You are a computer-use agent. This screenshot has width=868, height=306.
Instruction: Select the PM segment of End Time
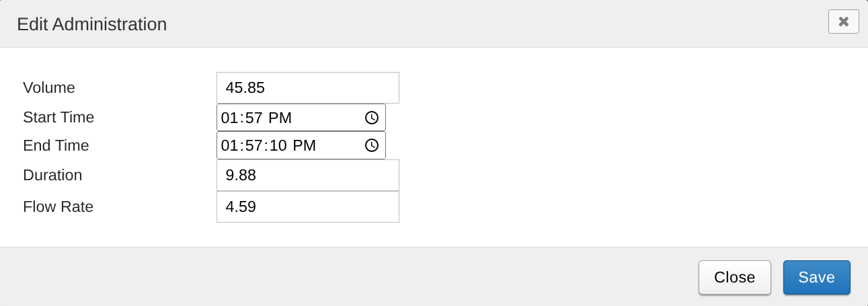(x=304, y=145)
